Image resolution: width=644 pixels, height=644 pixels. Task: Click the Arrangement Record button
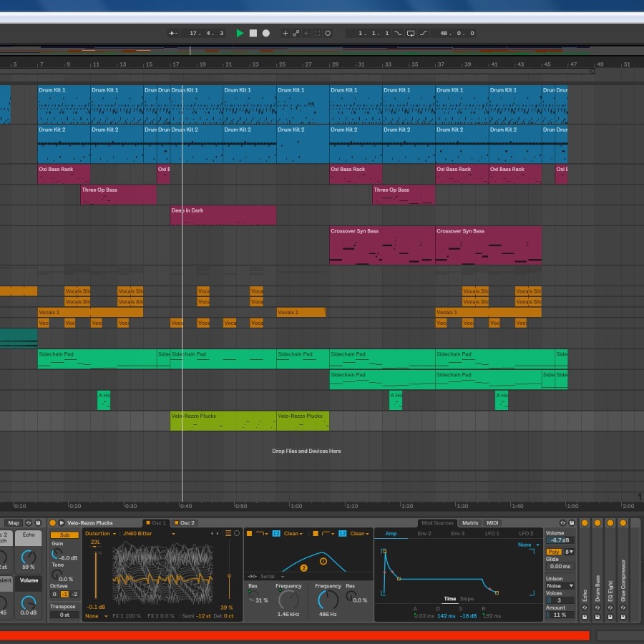coord(265,33)
